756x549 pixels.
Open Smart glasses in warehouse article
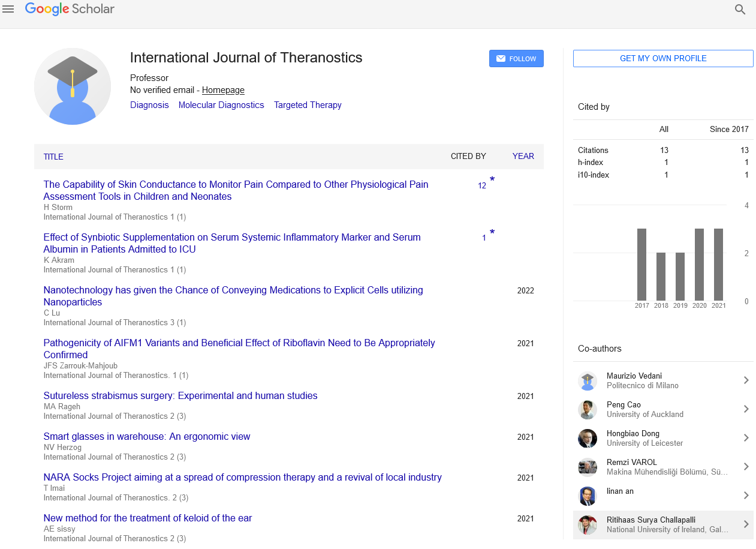click(x=147, y=437)
